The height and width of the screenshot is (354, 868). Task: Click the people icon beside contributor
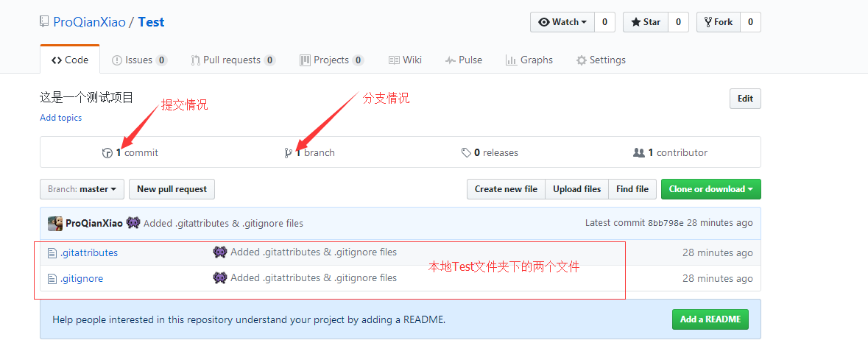pos(639,152)
